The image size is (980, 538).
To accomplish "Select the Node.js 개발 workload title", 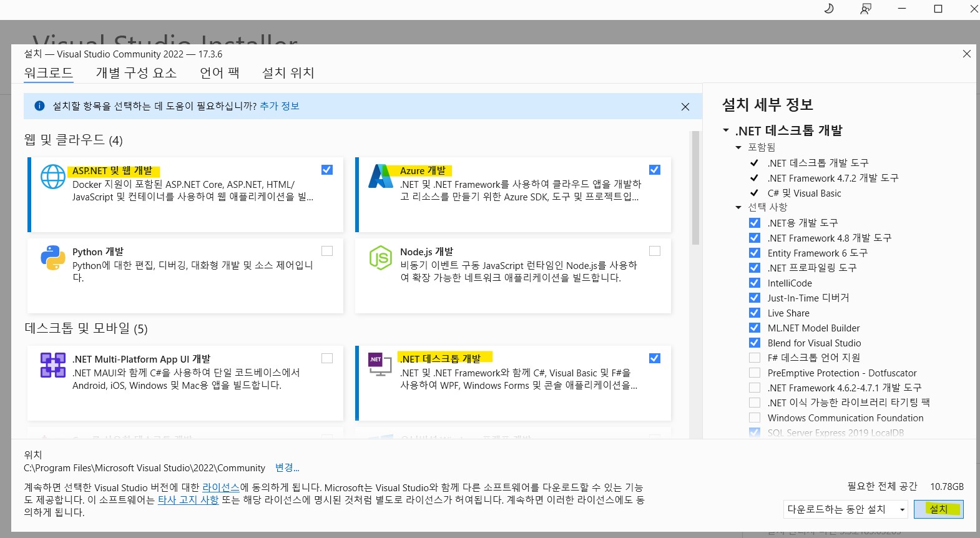I will pyautogui.click(x=427, y=252).
